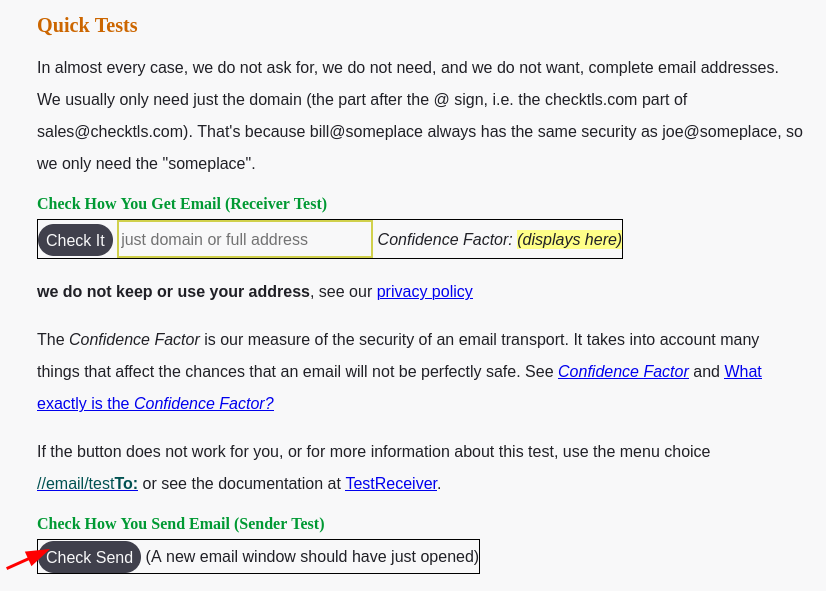Click the Check It button

point(75,240)
